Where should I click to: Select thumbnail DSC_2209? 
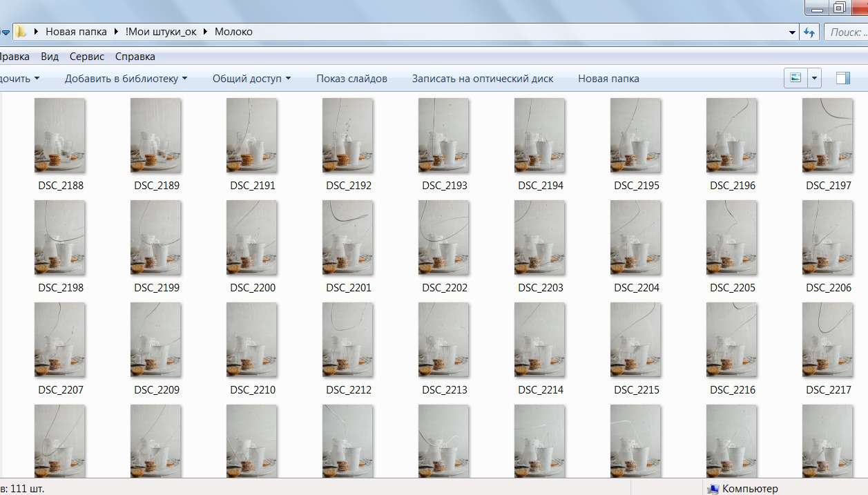click(156, 340)
